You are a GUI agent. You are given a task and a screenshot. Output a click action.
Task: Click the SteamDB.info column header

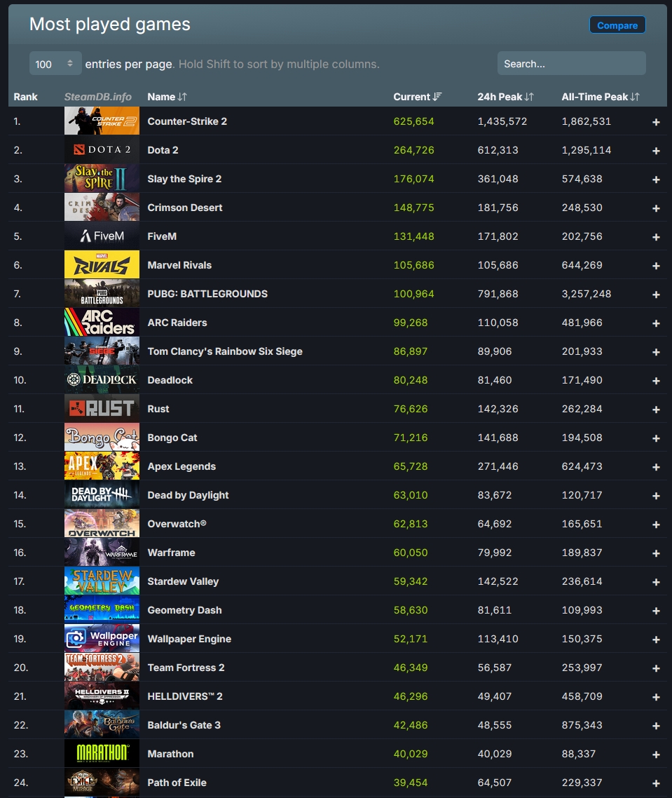tap(97, 97)
